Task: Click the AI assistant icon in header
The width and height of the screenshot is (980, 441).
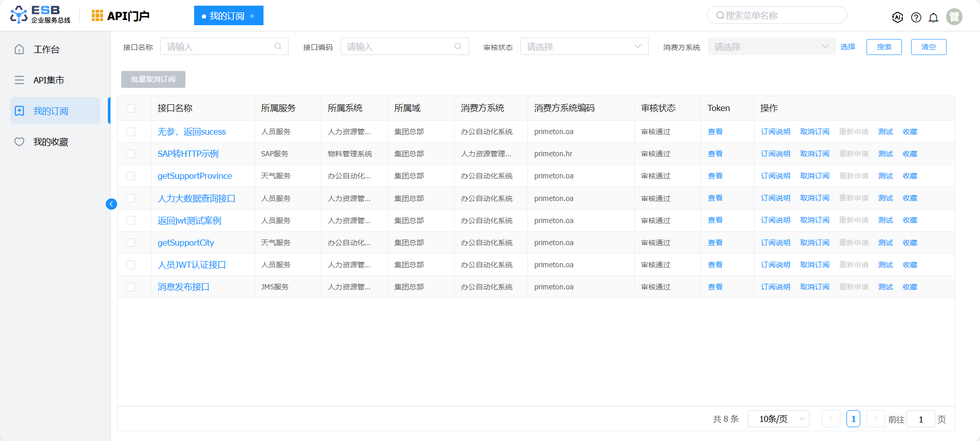Action: 897,17
